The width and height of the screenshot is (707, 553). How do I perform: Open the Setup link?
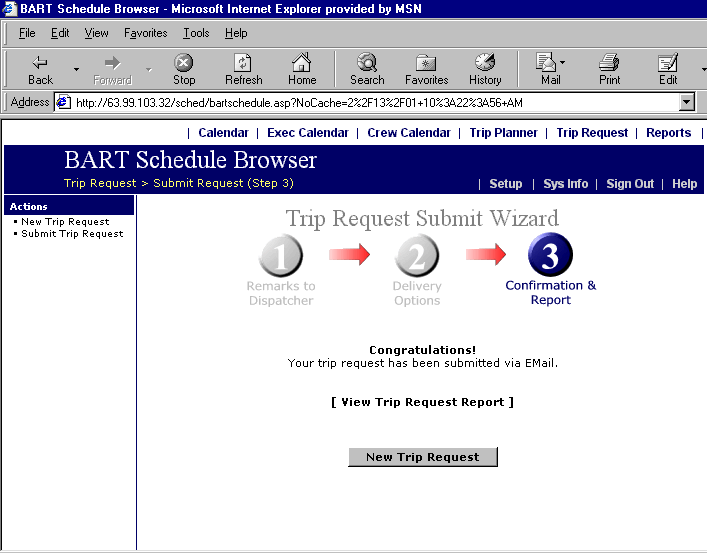click(505, 184)
